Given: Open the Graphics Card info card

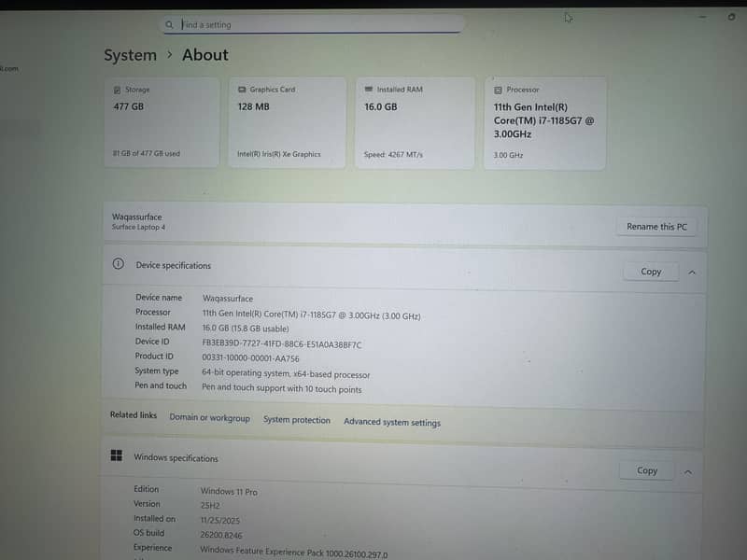Looking at the screenshot, I should coord(287,122).
